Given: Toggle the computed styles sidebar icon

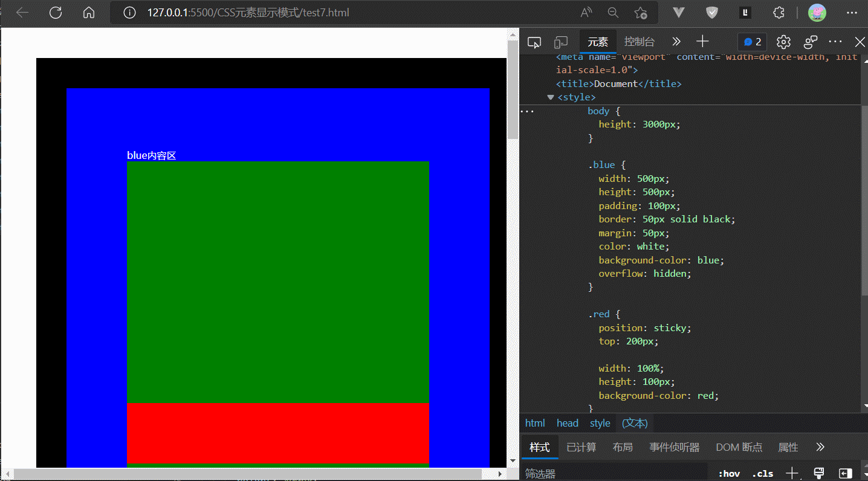Looking at the screenshot, I should (x=846, y=474).
